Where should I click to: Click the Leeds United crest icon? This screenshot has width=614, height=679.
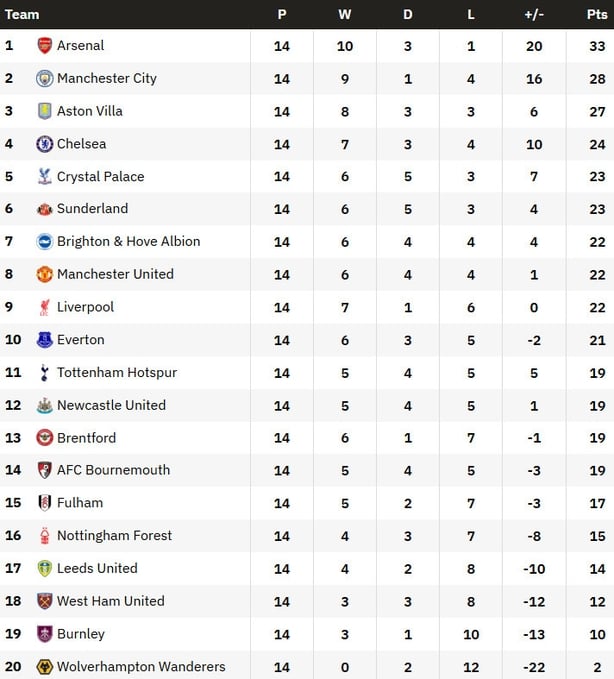pyautogui.click(x=45, y=568)
